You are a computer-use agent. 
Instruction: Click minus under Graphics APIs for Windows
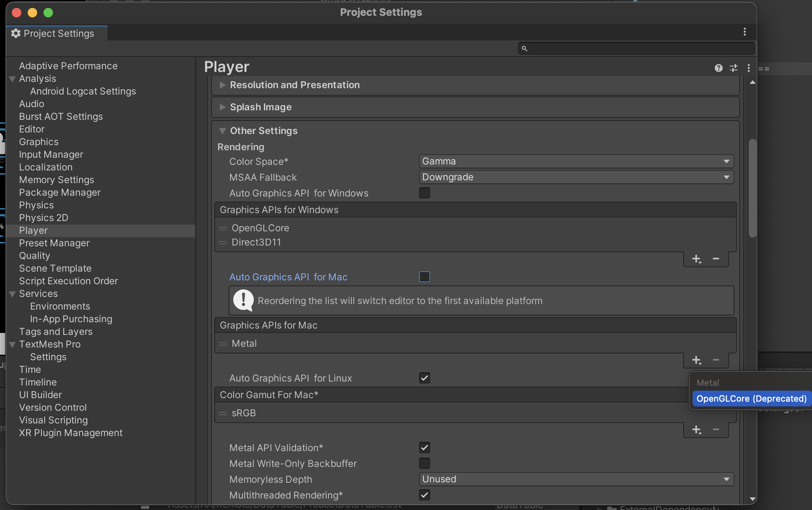pyautogui.click(x=716, y=259)
